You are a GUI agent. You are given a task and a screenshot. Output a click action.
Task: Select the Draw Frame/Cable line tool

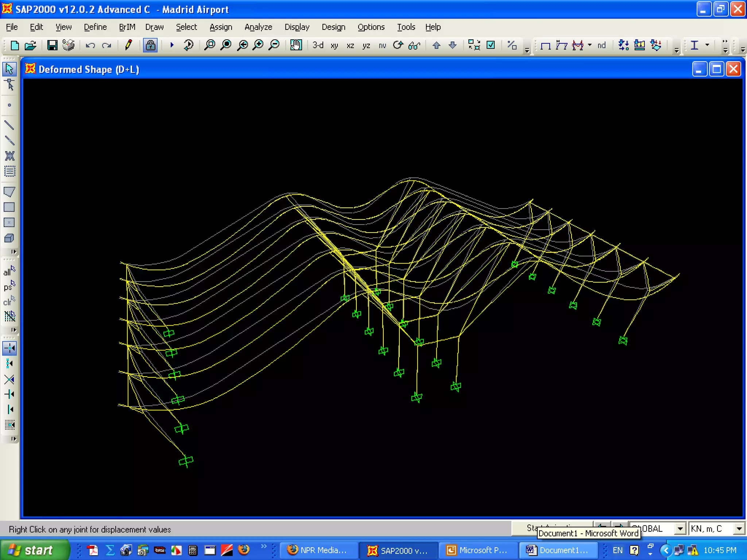[x=9, y=125]
